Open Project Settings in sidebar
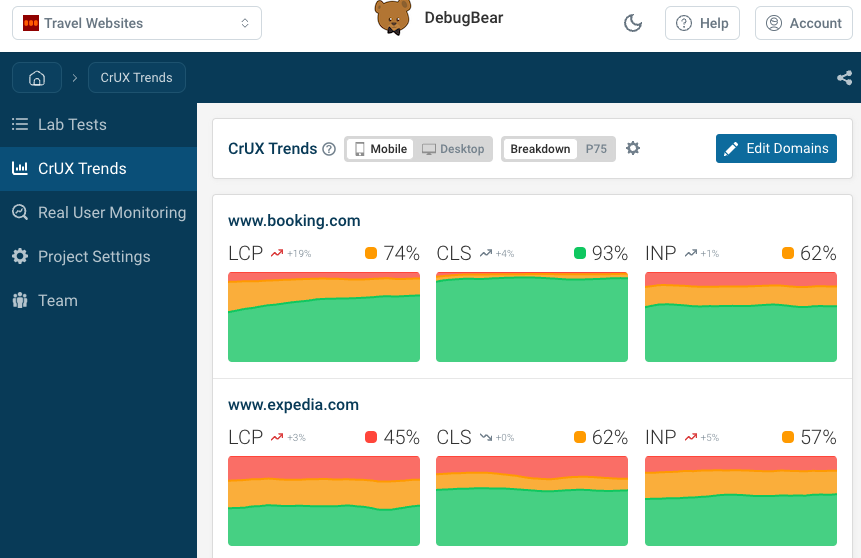Viewport: 861px width, 558px height. tap(98, 256)
